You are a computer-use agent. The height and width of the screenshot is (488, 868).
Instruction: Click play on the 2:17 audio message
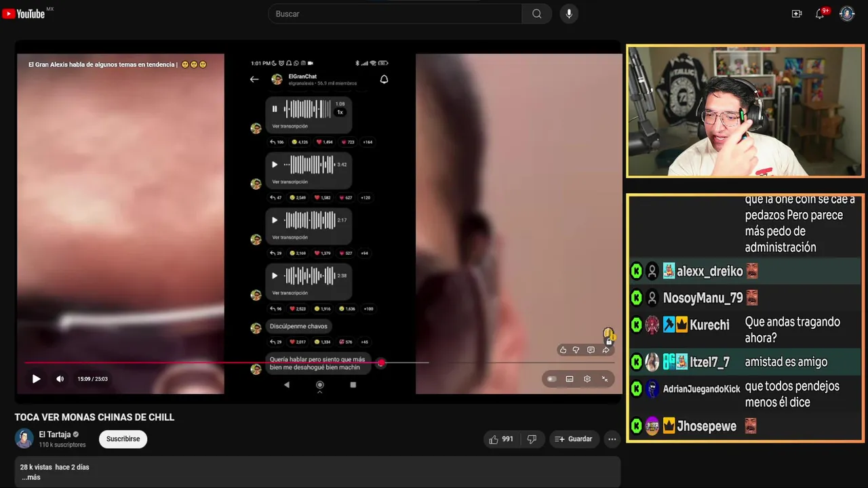pyautogui.click(x=275, y=220)
